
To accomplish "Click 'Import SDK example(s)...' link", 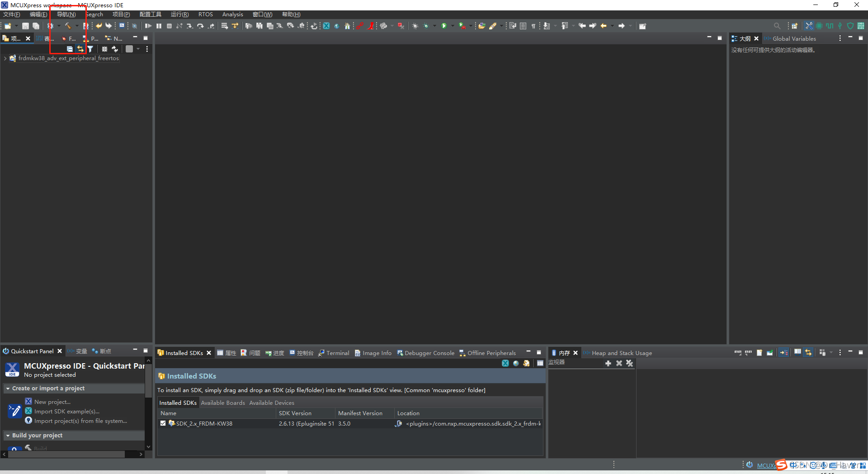I will (67, 411).
